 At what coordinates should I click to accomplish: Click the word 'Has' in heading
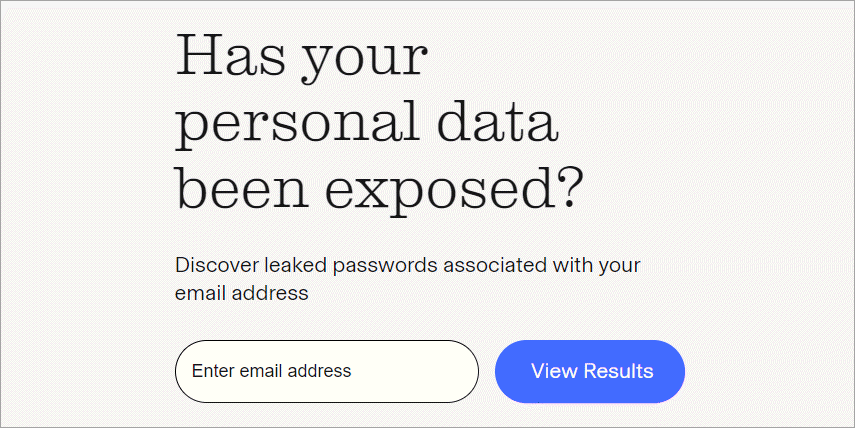pyautogui.click(x=230, y=54)
